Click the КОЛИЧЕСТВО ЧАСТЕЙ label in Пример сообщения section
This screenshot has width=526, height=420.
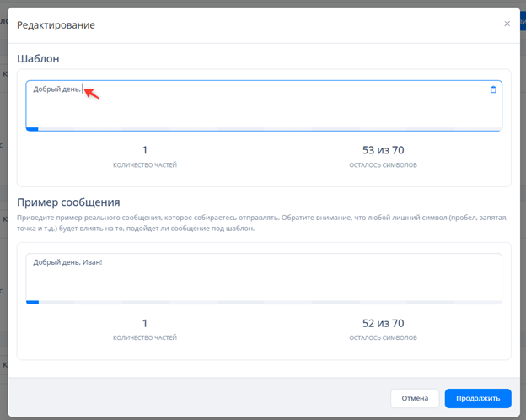point(145,337)
